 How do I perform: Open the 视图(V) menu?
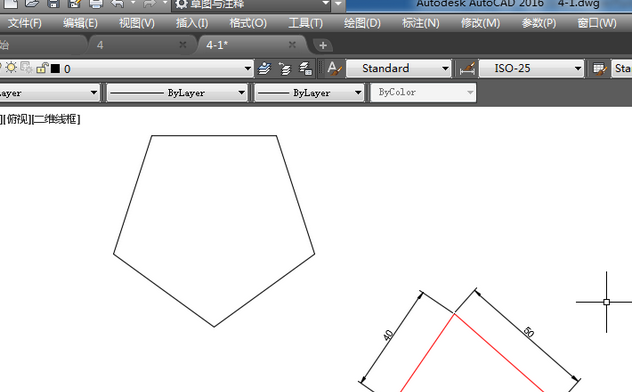coord(137,23)
